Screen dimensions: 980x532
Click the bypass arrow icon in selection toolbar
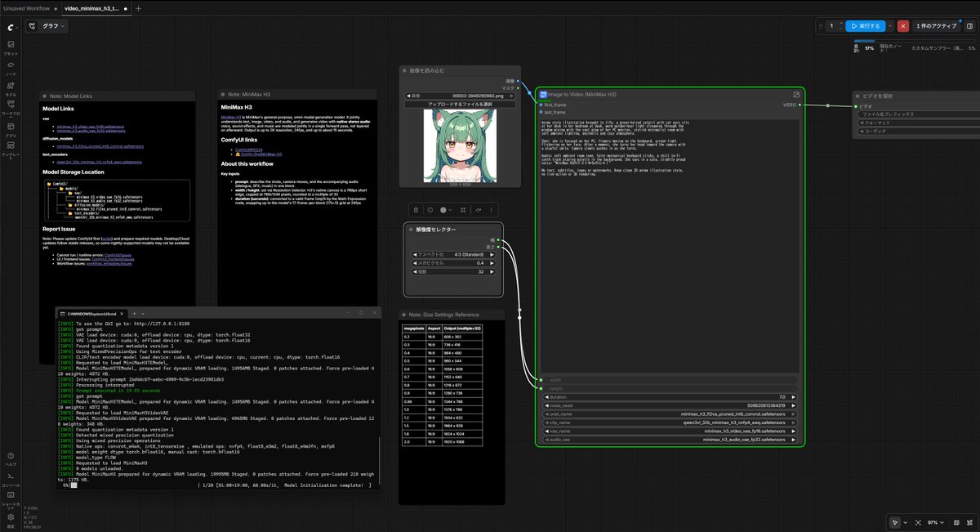coord(479,210)
